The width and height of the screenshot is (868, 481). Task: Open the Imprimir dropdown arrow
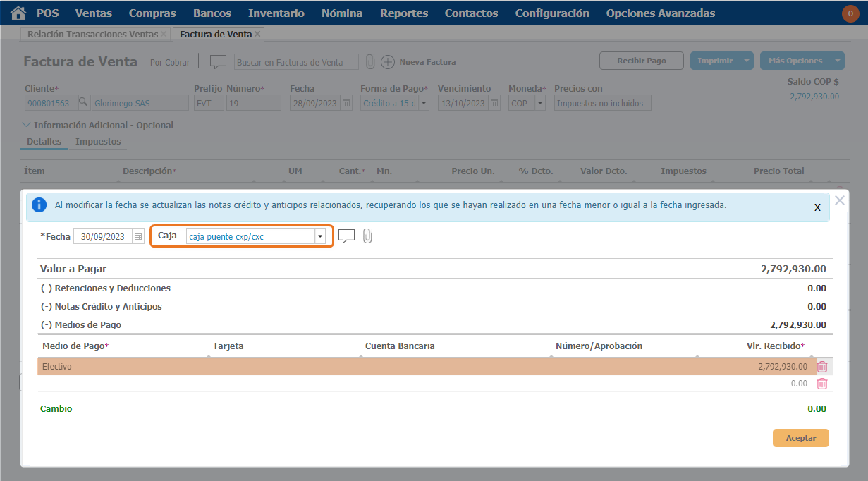coord(747,61)
